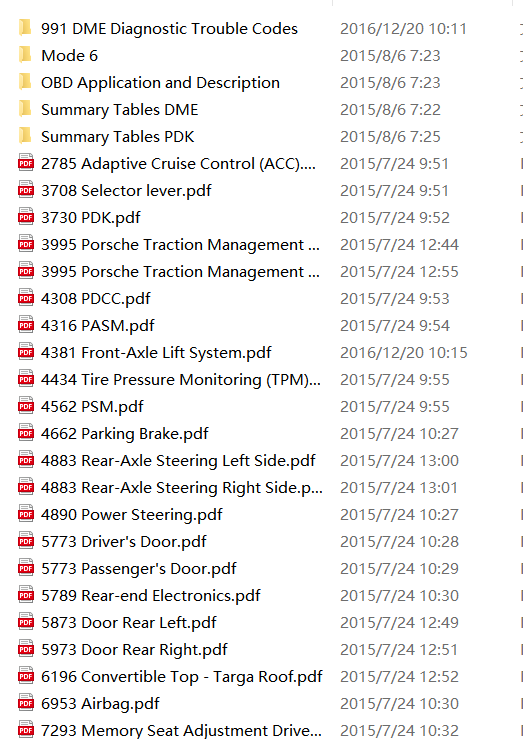The height and width of the screenshot is (748, 523).
Task: Click the Mode 6 folder icon
Action: point(25,55)
